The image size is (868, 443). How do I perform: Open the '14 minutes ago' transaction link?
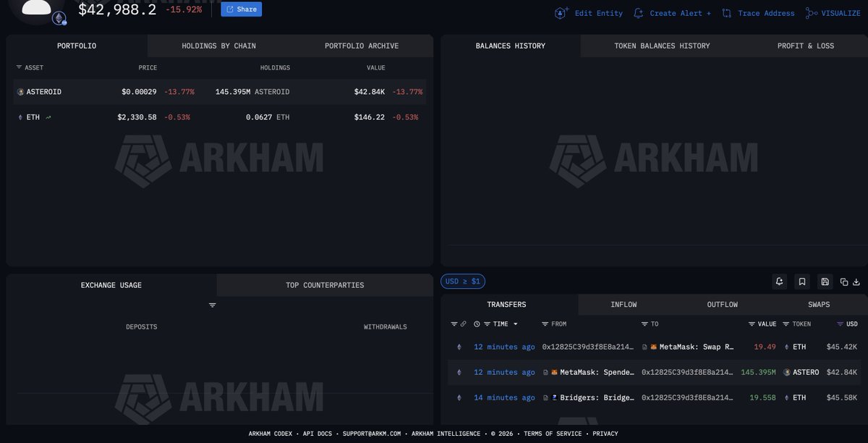coord(505,398)
